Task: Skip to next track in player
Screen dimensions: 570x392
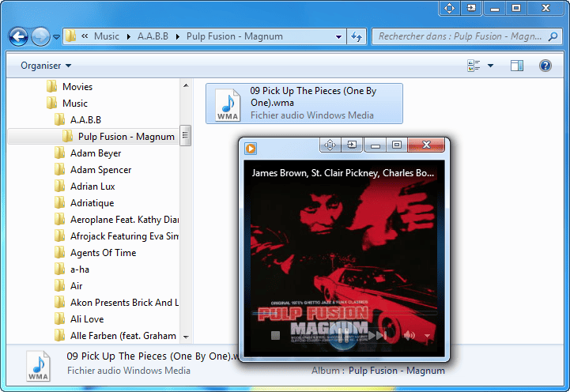Action: [x=377, y=335]
